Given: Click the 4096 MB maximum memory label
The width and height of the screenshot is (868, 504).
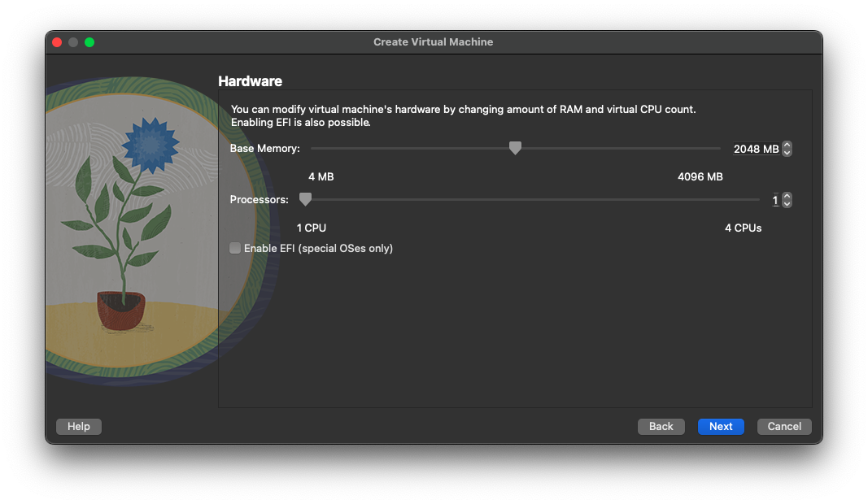Looking at the screenshot, I should (x=700, y=177).
